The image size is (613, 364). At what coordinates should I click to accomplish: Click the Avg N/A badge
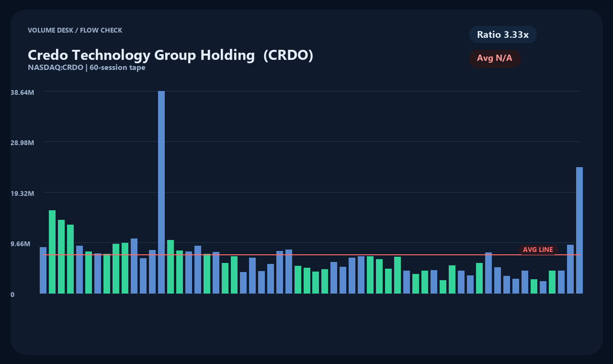495,58
